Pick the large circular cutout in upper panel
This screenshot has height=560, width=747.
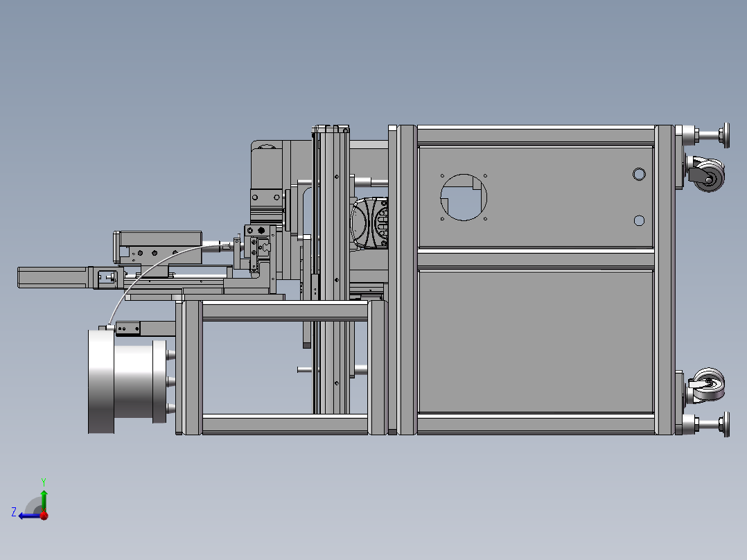click(x=464, y=198)
